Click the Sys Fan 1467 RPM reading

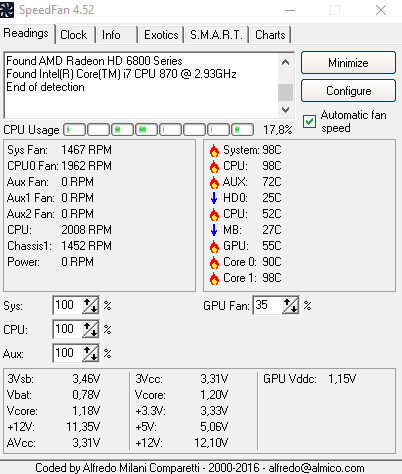tap(59, 150)
